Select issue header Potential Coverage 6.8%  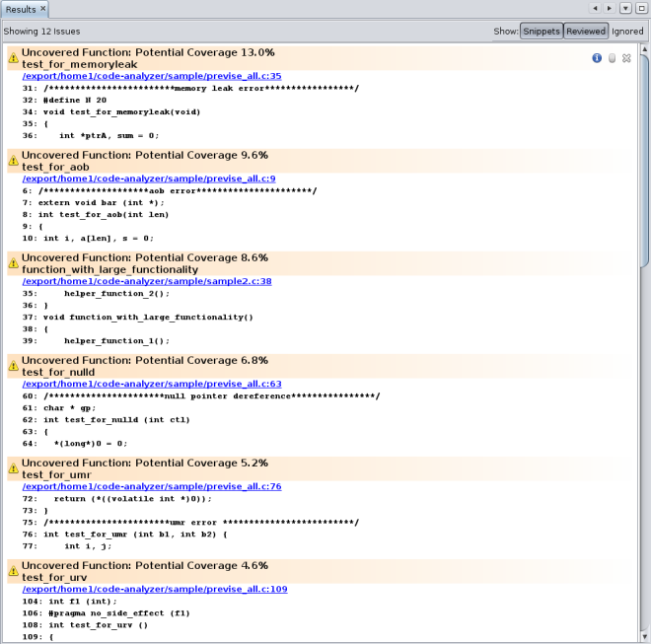pyautogui.click(x=323, y=366)
